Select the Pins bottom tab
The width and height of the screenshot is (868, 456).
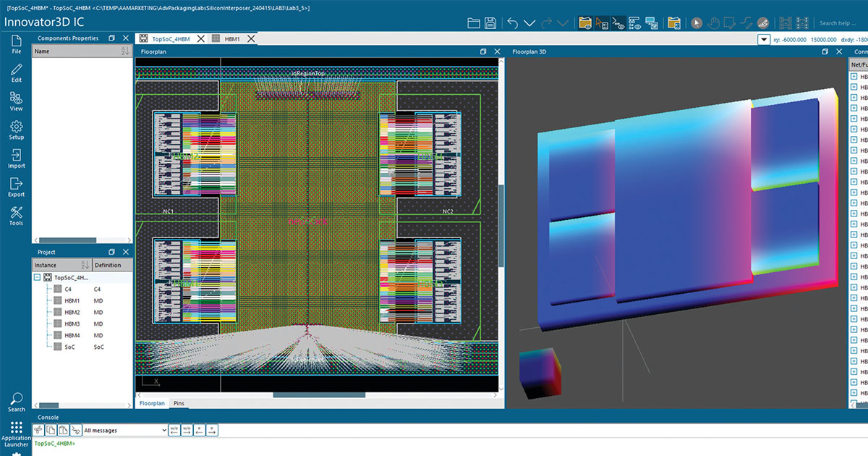179,402
